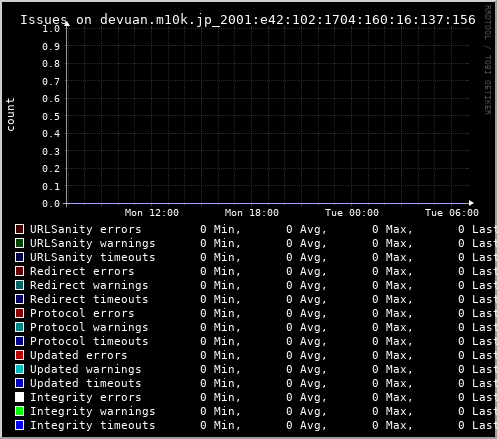This screenshot has width=497, height=439.
Task: Click the Tue 00:00 time axis label
Action: [352, 213]
